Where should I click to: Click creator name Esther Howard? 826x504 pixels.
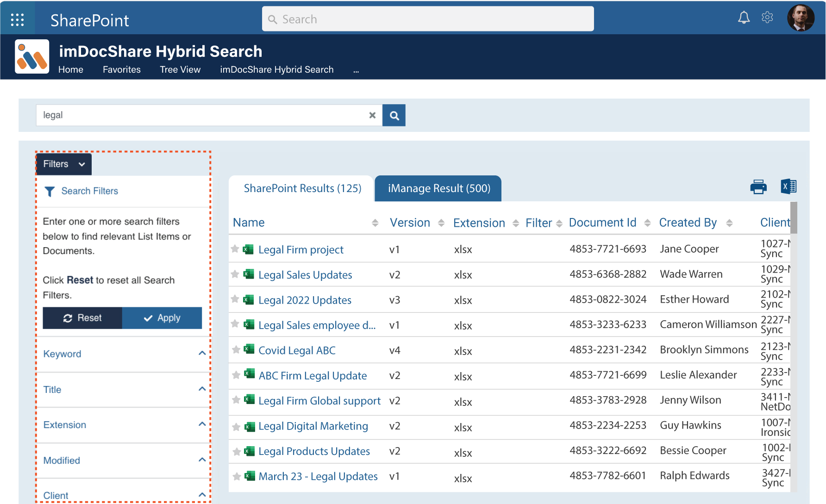coord(695,299)
